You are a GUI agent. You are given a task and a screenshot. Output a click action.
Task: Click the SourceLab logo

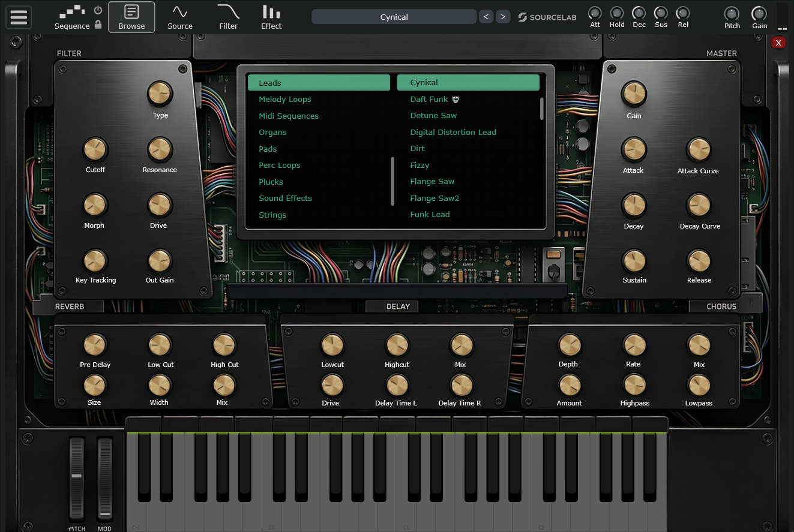click(547, 17)
